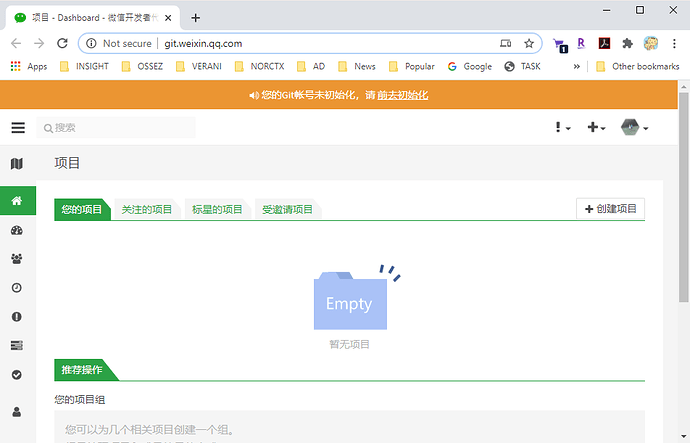
Task: Open the TASK bookmark
Action: click(522, 66)
